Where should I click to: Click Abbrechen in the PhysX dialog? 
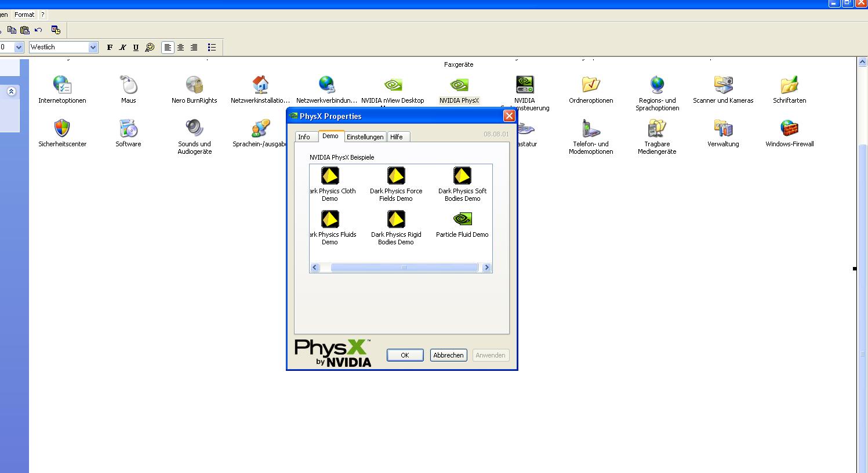click(448, 355)
